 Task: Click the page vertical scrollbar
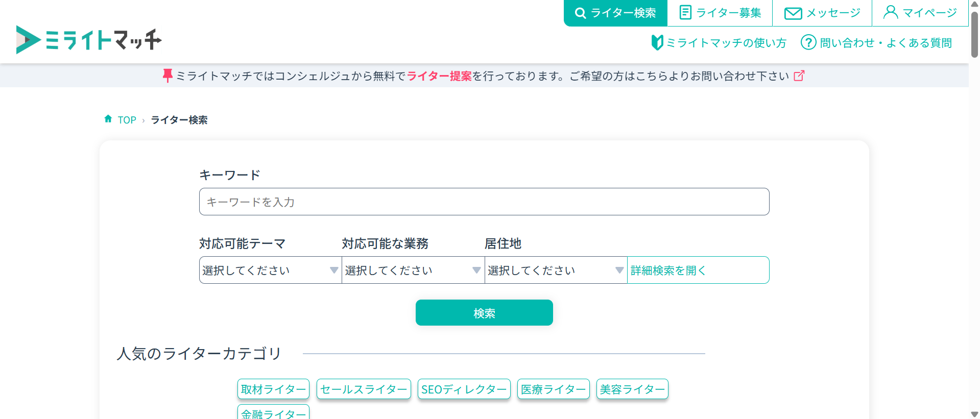coord(974,36)
